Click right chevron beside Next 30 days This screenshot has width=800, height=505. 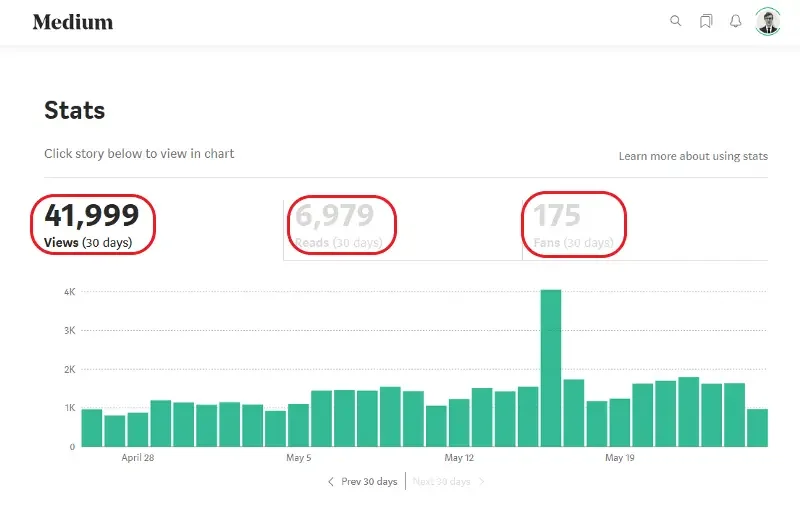tap(481, 482)
